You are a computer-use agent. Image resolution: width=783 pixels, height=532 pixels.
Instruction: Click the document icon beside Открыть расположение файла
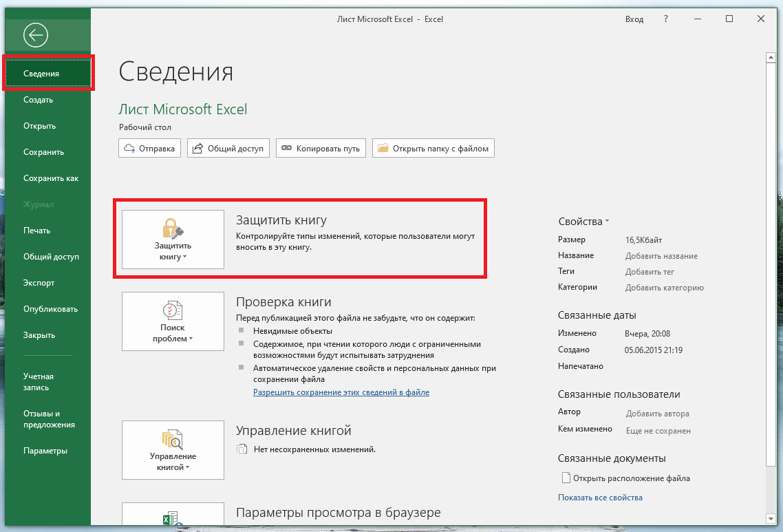tap(566, 478)
